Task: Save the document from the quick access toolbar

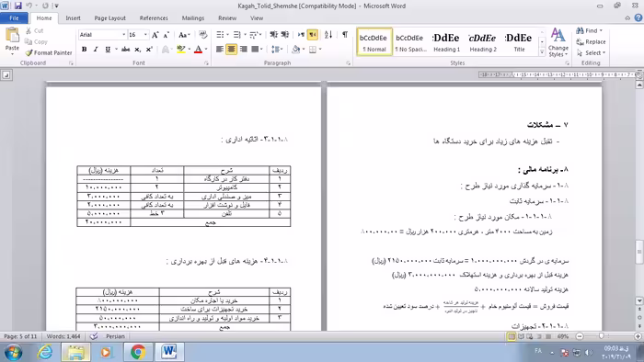Action: [x=17, y=6]
